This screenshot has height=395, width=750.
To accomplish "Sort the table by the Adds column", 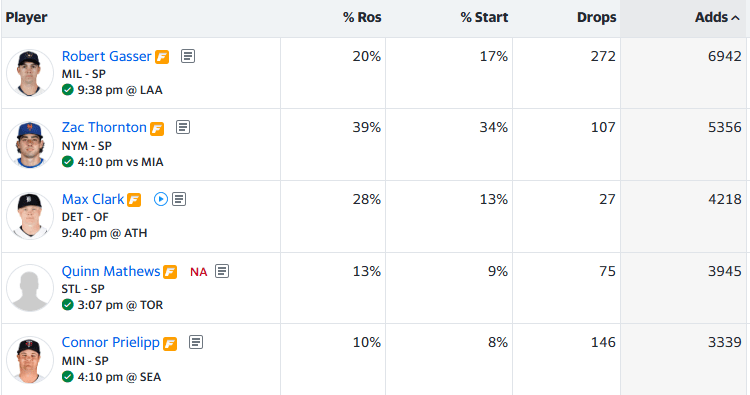I will click(x=717, y=18).
